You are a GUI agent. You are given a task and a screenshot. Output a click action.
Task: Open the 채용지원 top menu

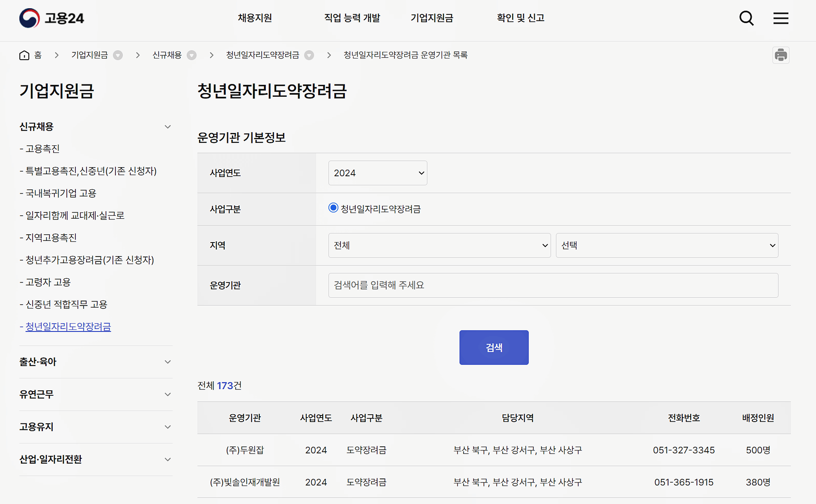click(255, 18)
